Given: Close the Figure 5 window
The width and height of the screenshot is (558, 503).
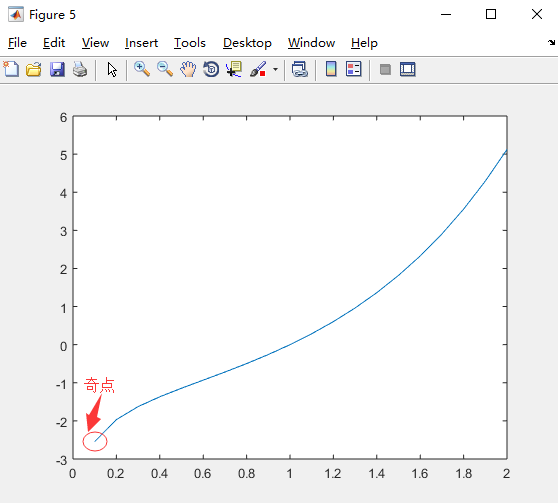Looking at the screenshot, I should (x=537, y=14).
